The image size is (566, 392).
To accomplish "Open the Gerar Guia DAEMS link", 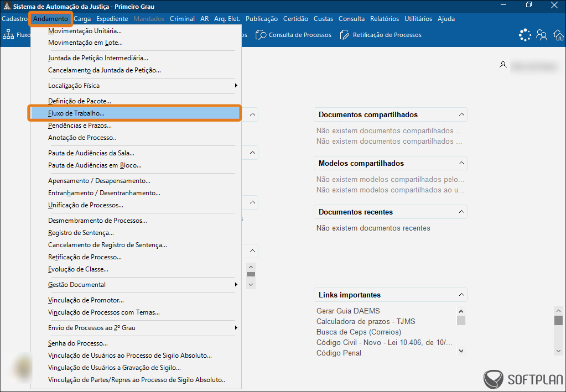I will pos(348,311).
